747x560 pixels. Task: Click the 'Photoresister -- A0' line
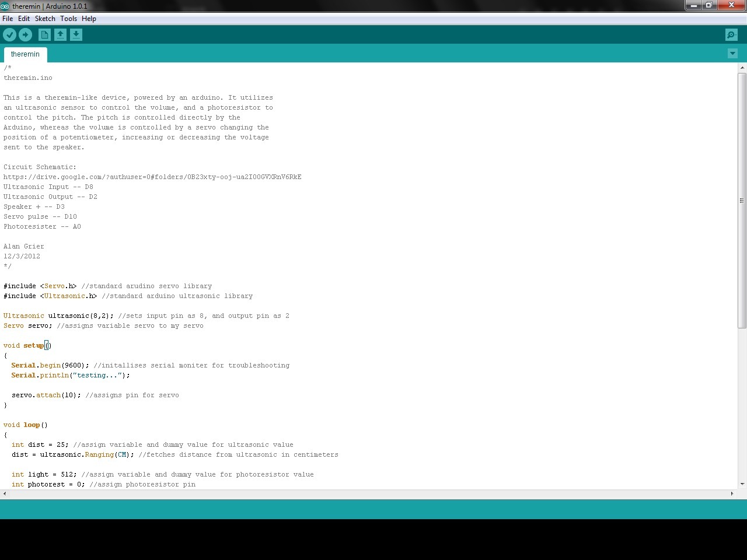pyautogui.click(x=42, y=226)
